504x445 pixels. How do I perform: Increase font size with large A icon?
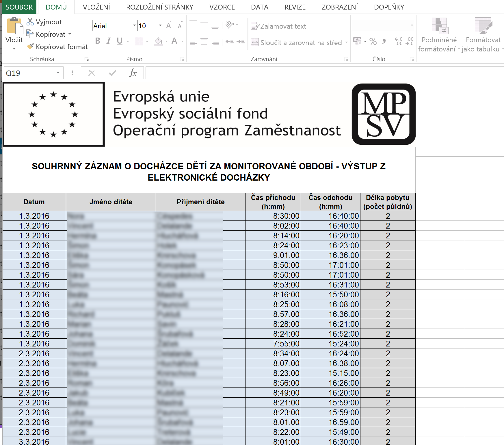(x=169, y=25)
